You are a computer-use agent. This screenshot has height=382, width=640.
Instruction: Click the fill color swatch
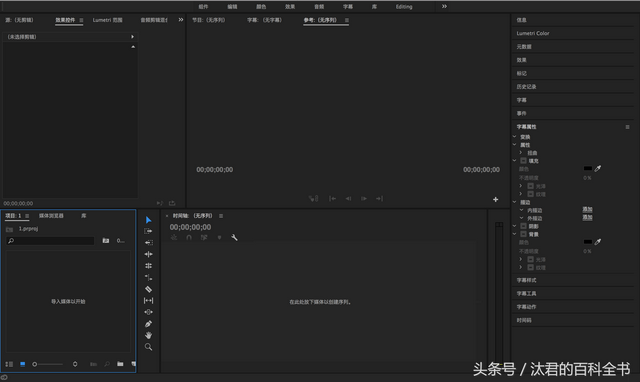pyautogui.click(x=588, y=168)
